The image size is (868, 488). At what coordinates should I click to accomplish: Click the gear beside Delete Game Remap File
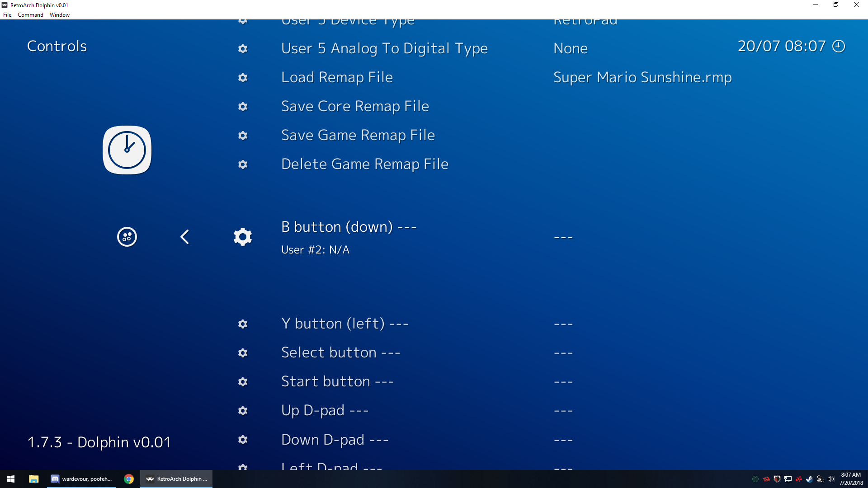point(243,164)
